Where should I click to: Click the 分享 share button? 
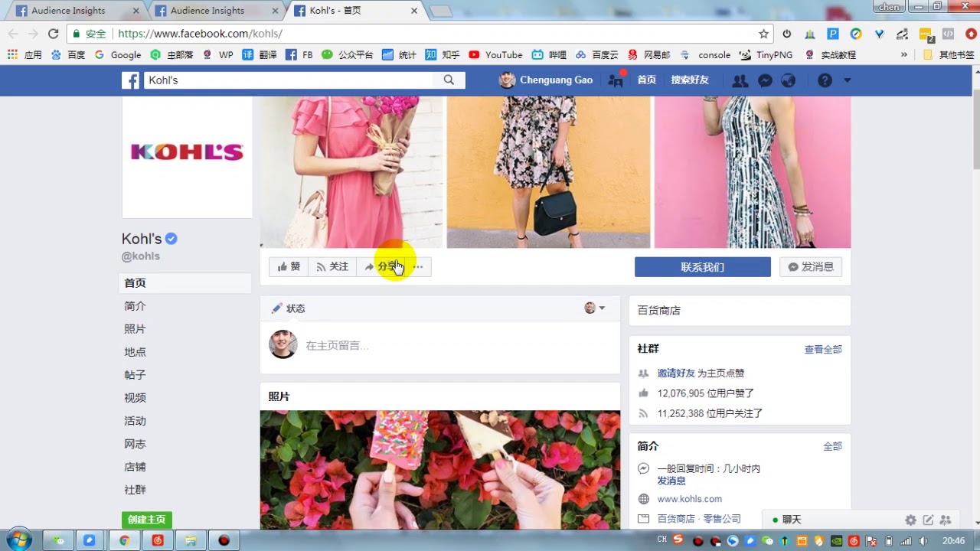click(383, 266)
